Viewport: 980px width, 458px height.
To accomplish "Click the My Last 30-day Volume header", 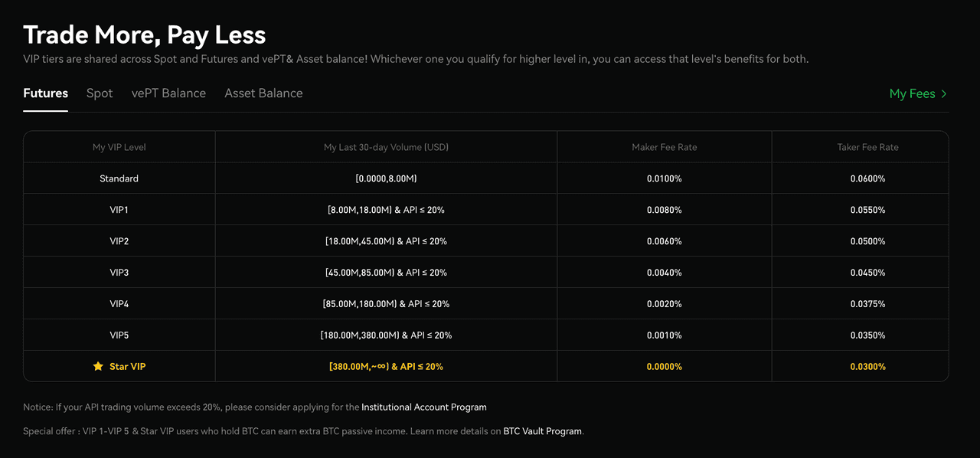I will pyautogui.click(x=386, y=147).
